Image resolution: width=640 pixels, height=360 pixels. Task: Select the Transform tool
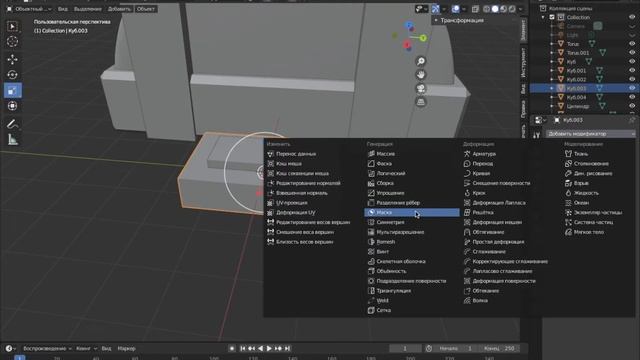[x=12, y=106]
